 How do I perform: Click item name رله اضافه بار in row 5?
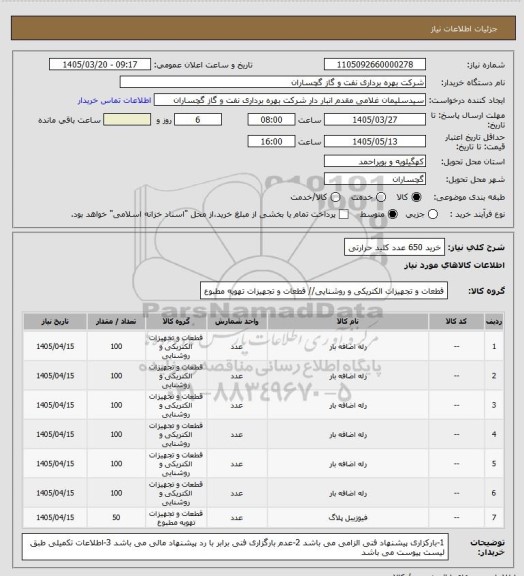[x=348, y=464]
